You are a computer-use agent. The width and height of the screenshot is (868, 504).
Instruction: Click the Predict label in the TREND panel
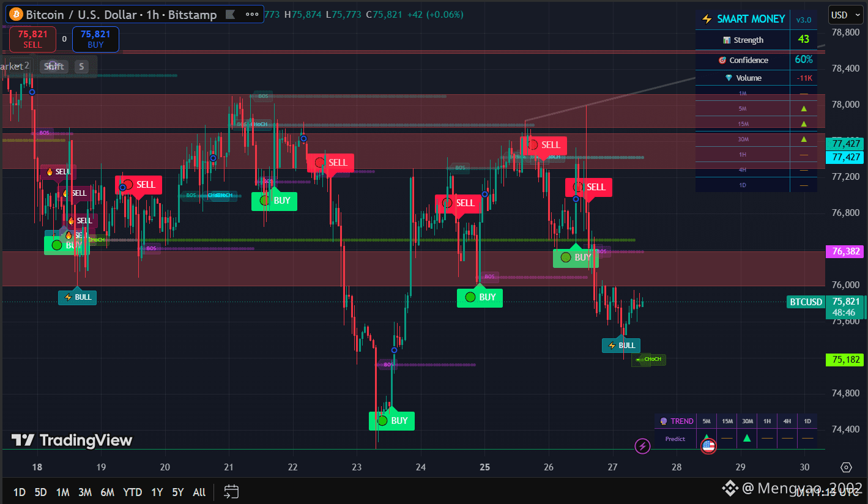pyautogui.click(x=675, y=439)
